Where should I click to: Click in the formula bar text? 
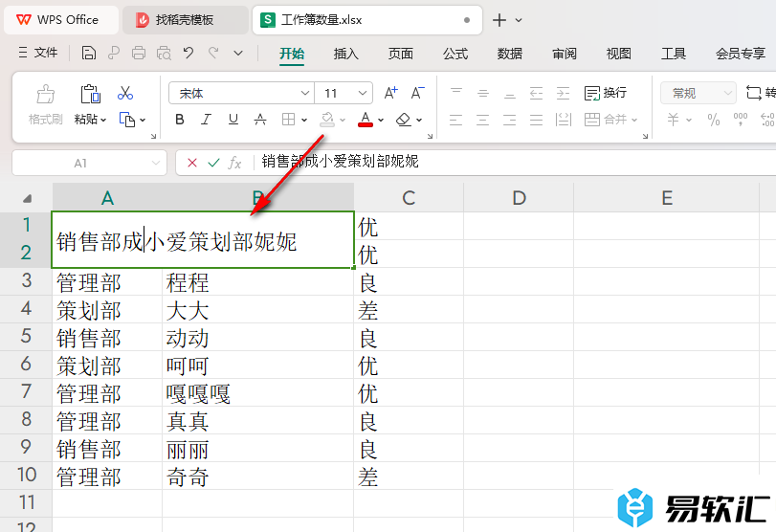[x=340, y=162]
